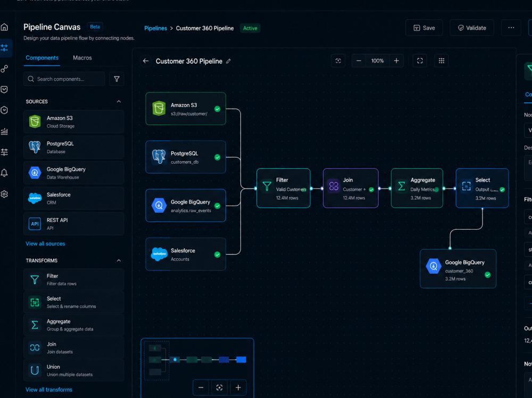Click the bell notifications sidebar icon
The width and height of the screenshot is (532, 398).
(x=4, y=173)
